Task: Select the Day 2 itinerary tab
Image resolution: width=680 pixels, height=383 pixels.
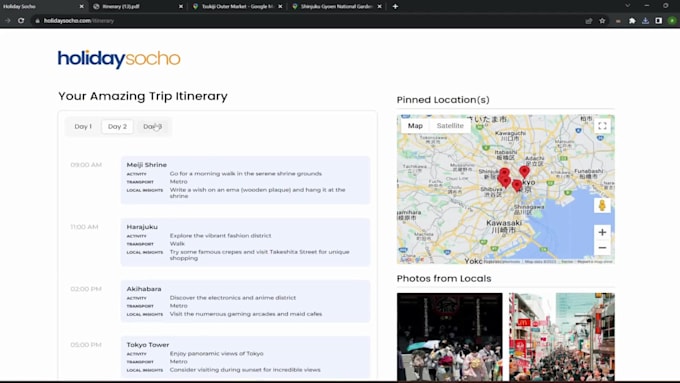Action: click(x=117, y=127)
